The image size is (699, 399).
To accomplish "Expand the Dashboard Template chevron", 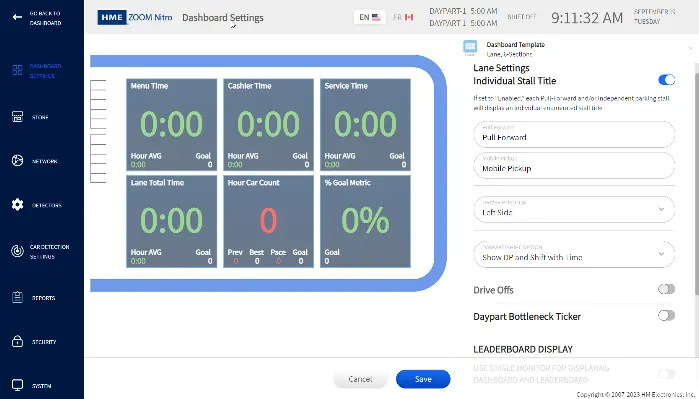I will click(x=691, y=48).
